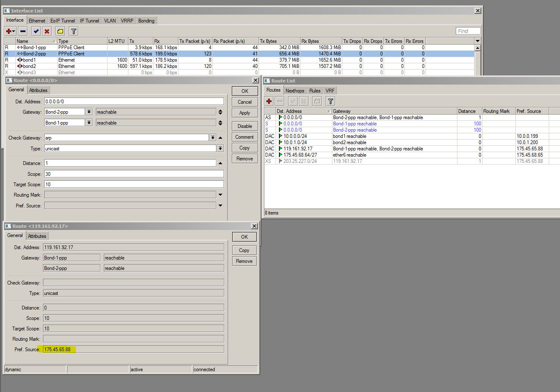Switch to the VLAN tab
Screen dimensions: 560x392
click(110, 20)
